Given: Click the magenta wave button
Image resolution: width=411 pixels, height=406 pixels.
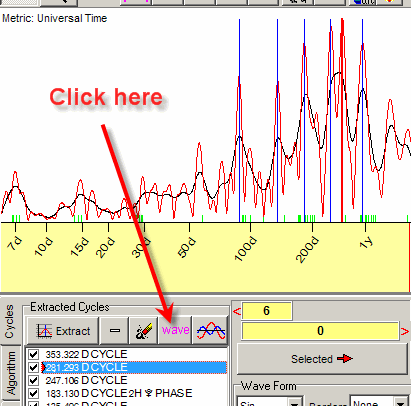Looking at the screenshot, I should point(175,330).
